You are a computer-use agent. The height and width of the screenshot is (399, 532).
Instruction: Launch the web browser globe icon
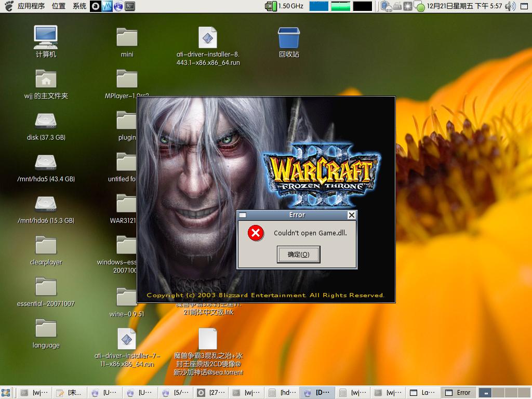118,6
